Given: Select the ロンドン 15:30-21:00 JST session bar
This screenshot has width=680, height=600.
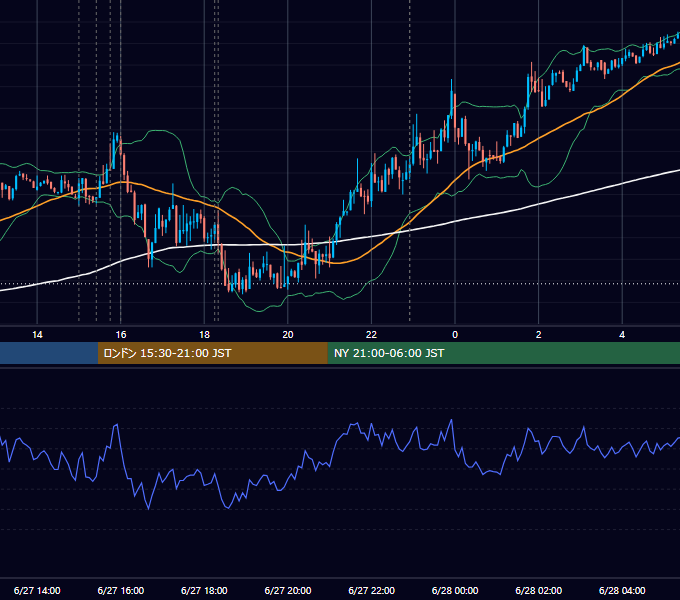Looking at the screenshot, I should pyautogui.click(x=212, y=353).
